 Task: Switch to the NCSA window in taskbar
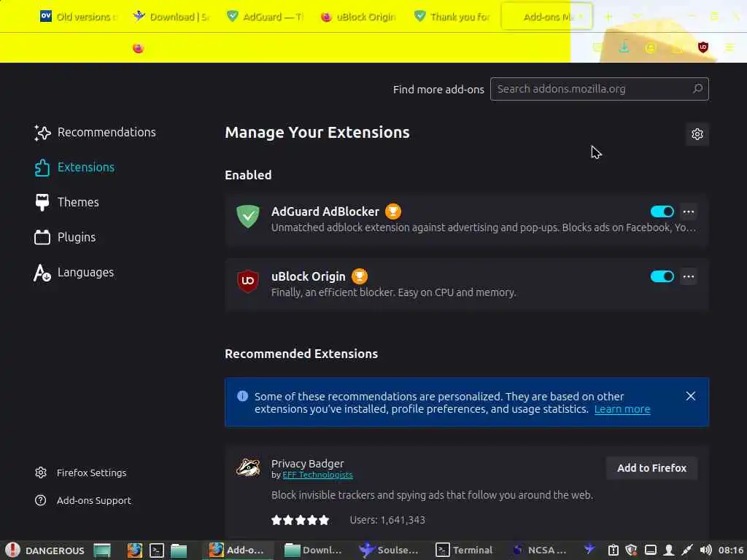539,550
